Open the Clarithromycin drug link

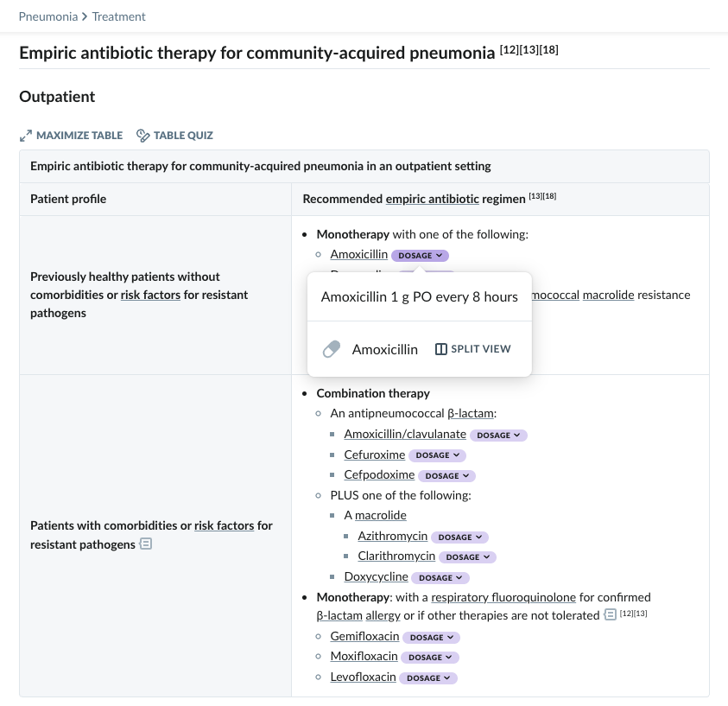[x=396, y=556]
